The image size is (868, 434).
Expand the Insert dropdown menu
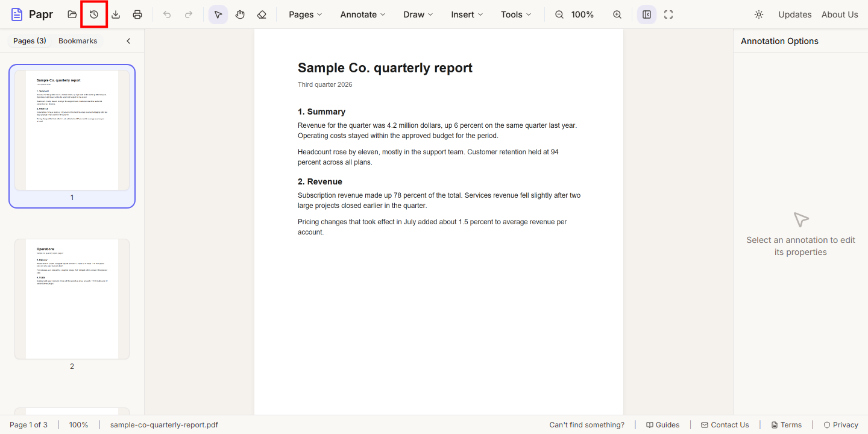(x=467, y=14)
